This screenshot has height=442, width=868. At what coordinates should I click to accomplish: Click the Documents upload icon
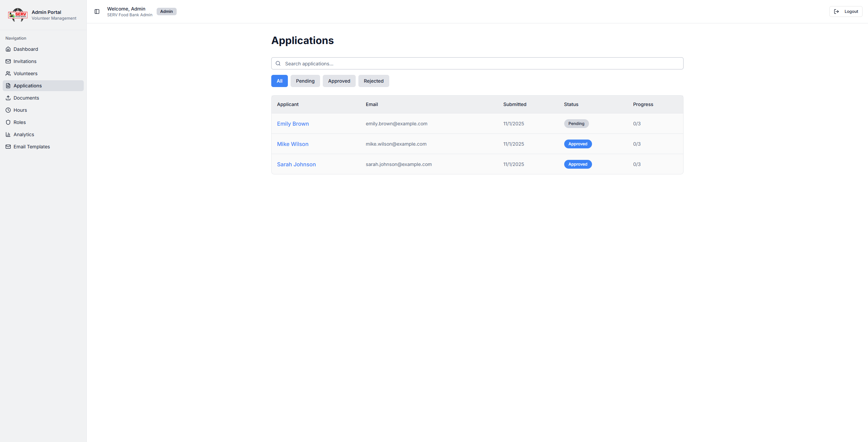(8, 98)
